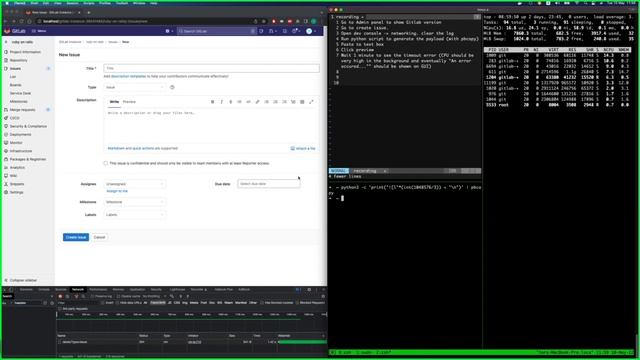
Task: Click the Assign to me link
Action: pyautogui.click(x=117, y=191)
